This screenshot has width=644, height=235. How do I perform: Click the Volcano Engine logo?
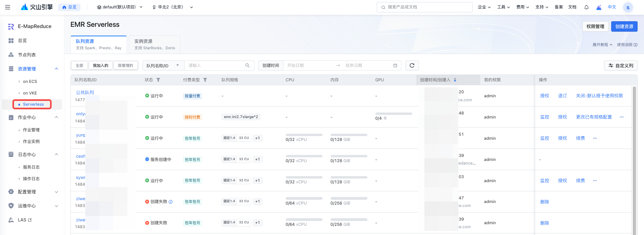tap(36, 7)
